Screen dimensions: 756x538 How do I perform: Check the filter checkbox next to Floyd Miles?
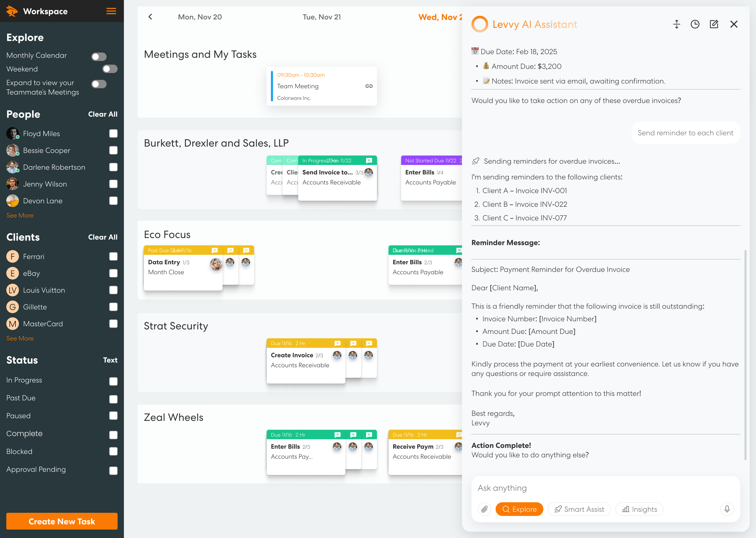114,133
